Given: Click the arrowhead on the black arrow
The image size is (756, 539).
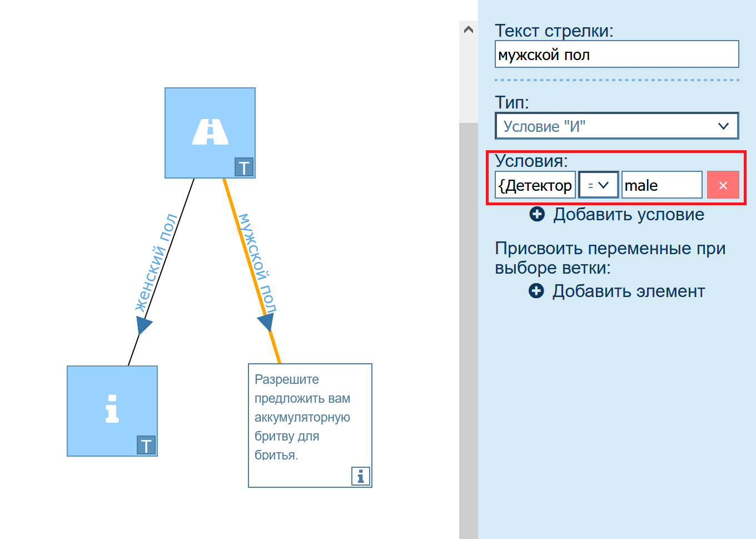Looking at the screenshot, I should tap(143, 324).
